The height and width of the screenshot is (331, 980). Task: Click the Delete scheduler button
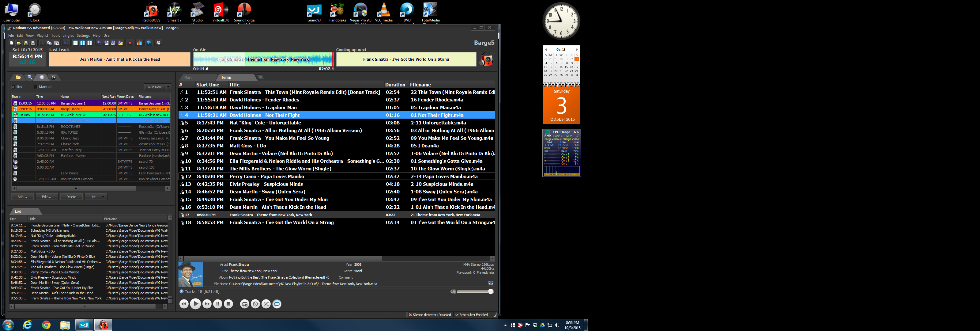pos(71,197)
